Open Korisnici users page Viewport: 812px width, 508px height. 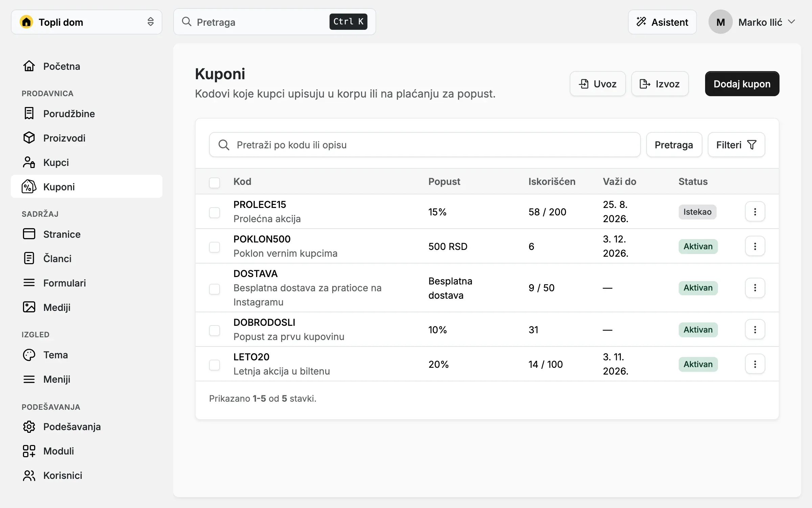click(86, 475)
